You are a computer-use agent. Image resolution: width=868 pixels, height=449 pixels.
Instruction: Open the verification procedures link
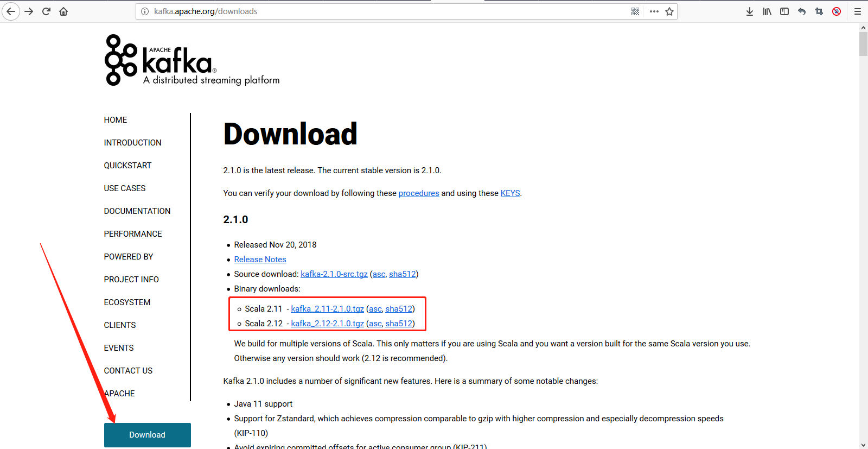point(419,193)
